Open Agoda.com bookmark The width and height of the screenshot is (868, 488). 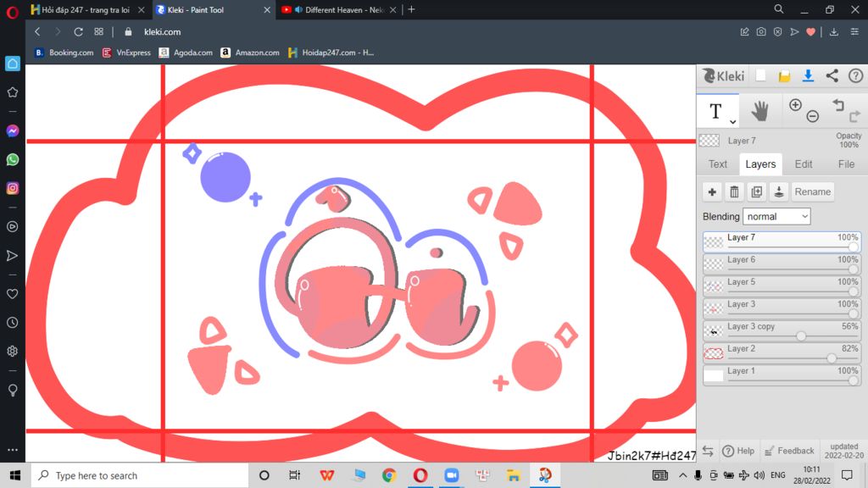pos(186,53)
